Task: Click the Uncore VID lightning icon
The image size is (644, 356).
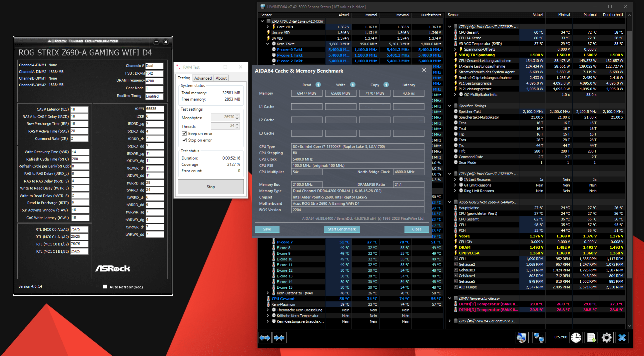Action: coord(268,33)
